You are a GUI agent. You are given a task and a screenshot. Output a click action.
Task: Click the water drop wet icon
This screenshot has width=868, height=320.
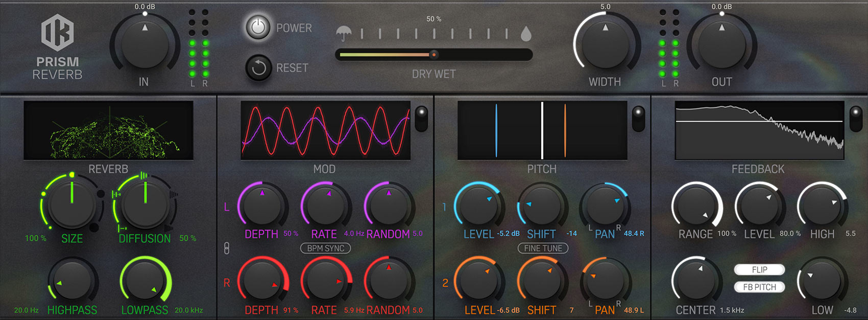click(526, 34)
